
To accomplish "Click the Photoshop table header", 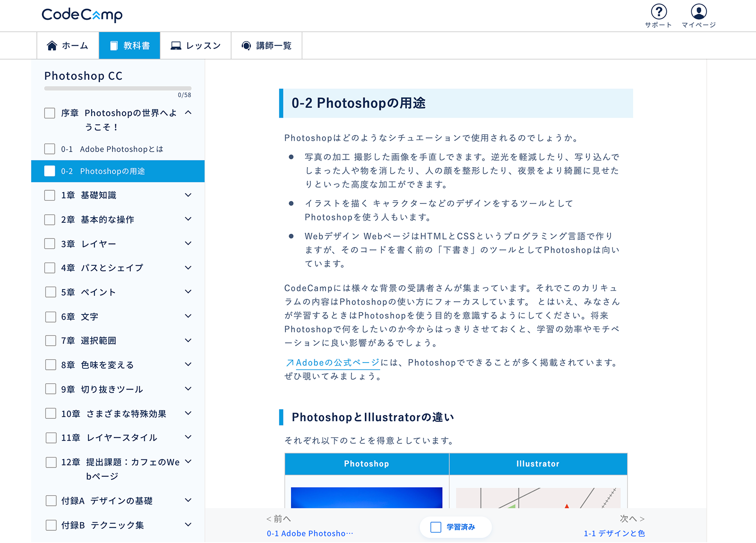I will pyautogui.click(x=367, y=464).
